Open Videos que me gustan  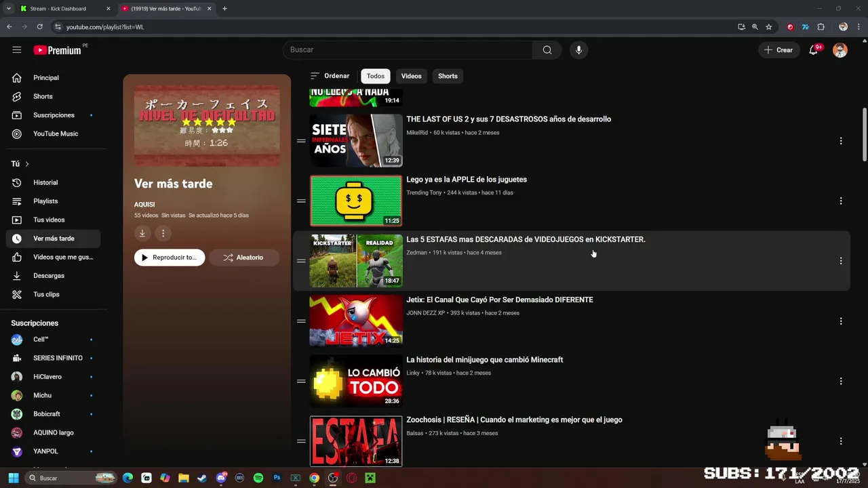click(x=54, y=257)
